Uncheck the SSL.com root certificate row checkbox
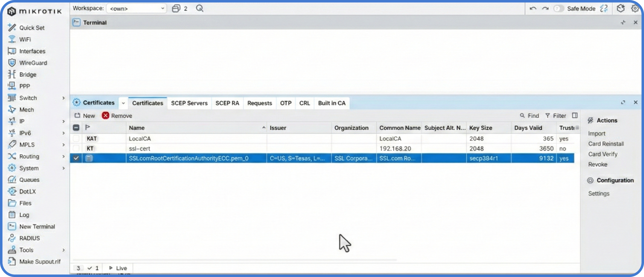This screenshot has height=277, width=644. (76, 158)
